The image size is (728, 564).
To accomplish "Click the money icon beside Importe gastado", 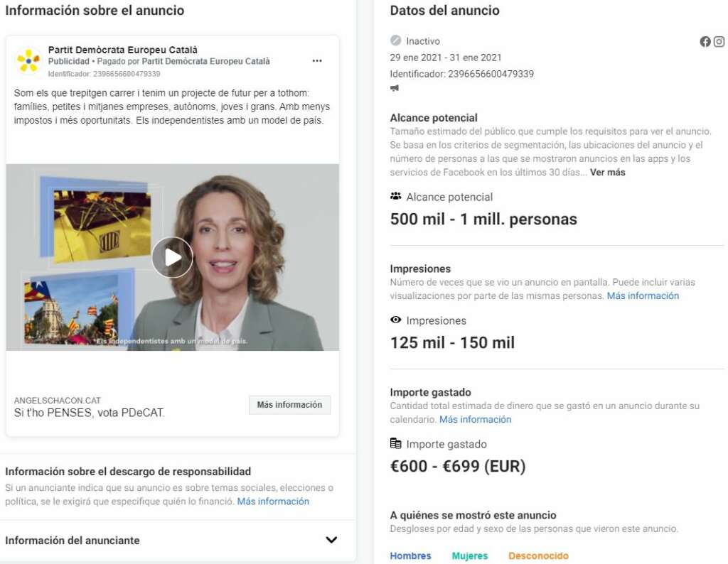I will pos(395,443).
